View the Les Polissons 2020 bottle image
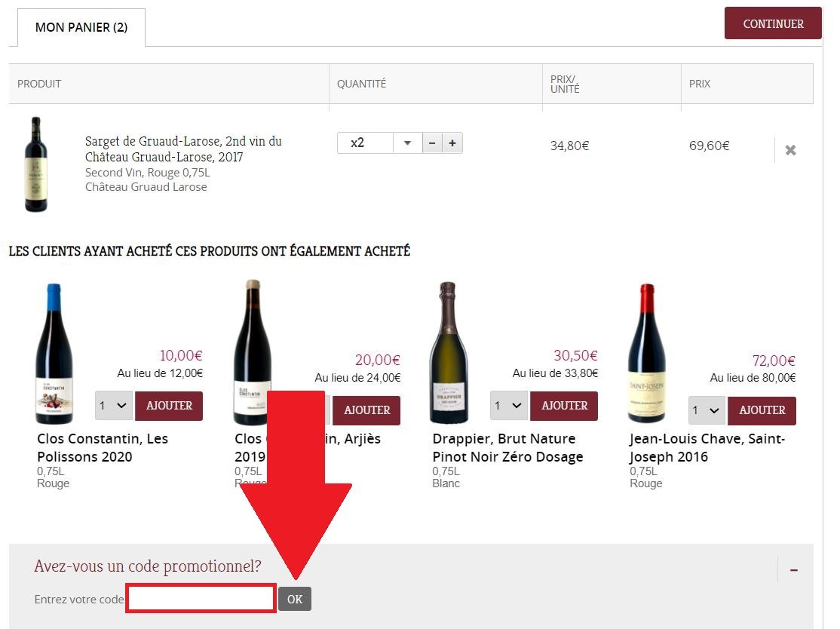The height and width of the screenshot is (629, 840). point(54,354)
